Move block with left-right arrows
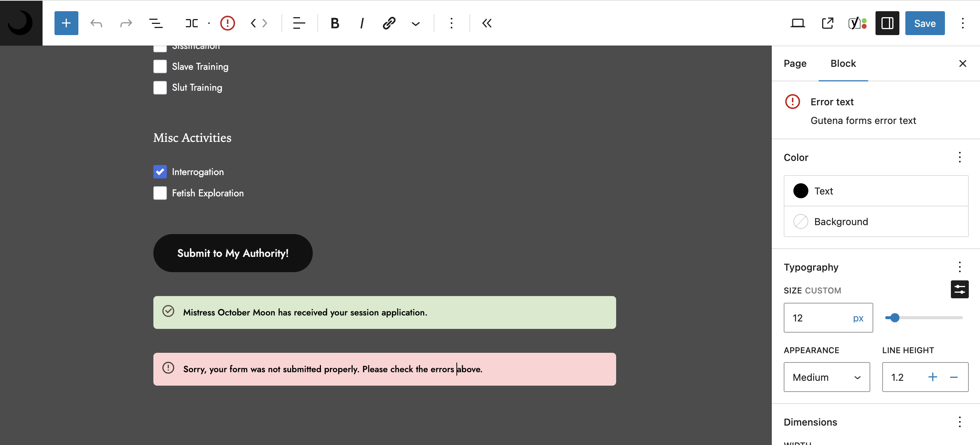The height and width of the screenshot is (445, 980). pos(259,23)
